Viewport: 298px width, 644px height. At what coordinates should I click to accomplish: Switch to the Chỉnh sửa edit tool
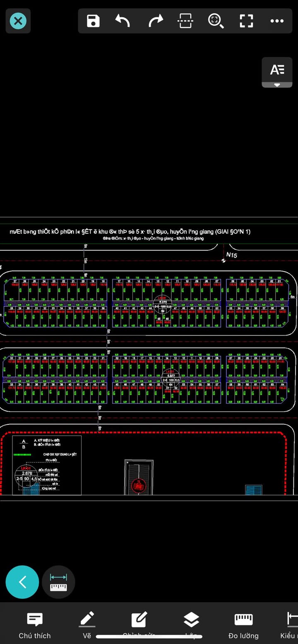[139, 625]
